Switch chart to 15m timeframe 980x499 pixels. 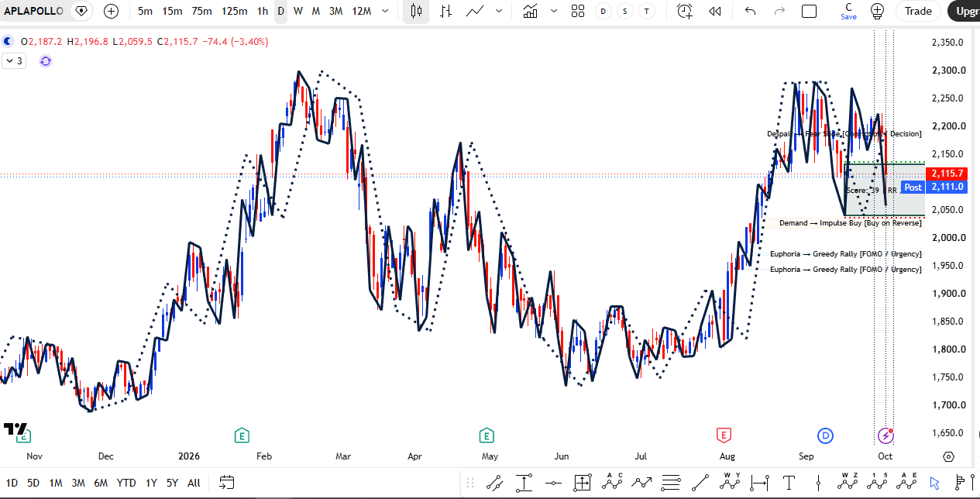coord(172,11)
